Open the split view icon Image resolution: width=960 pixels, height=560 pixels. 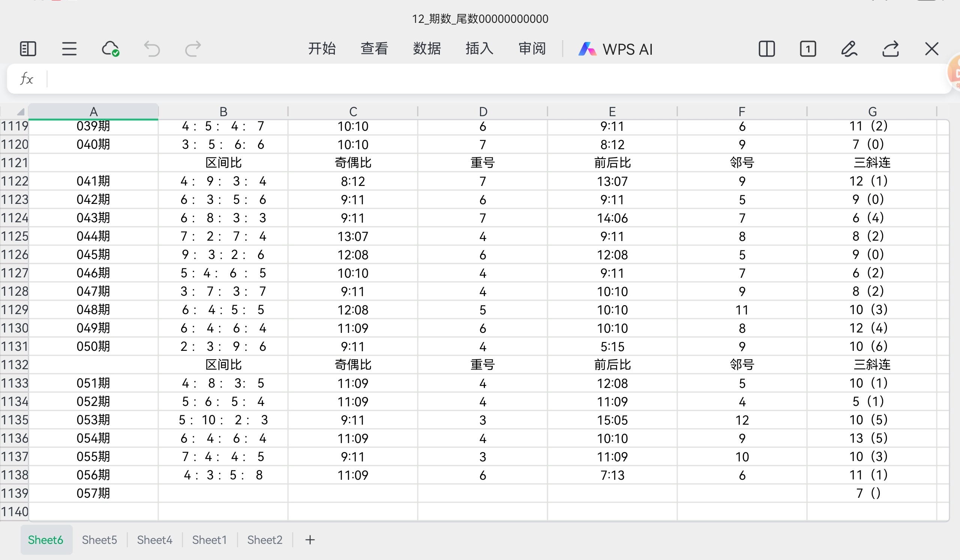pyautogui.click(x=766, y=49)
